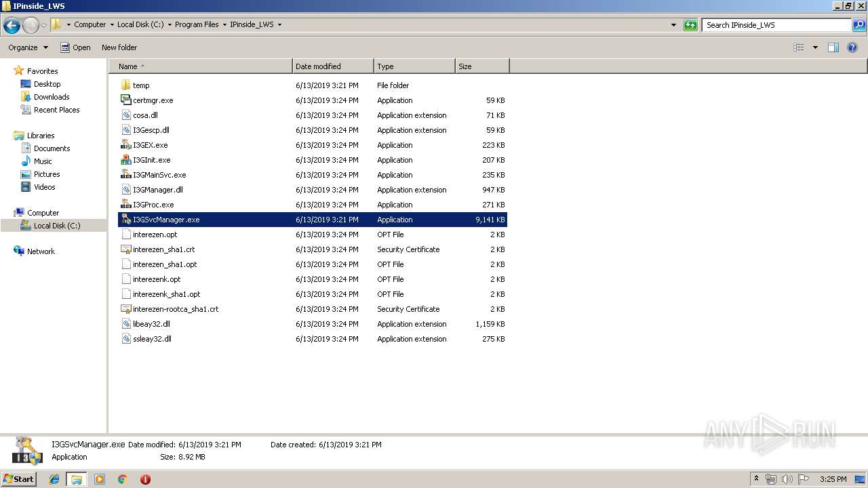The image size is (868, 488).
Task: Select the temp folder icon
Action: 125,85
